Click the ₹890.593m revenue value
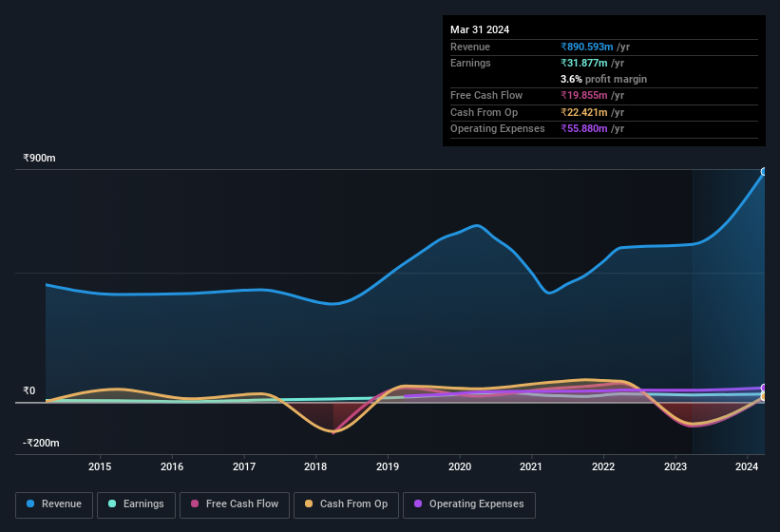The image size is (780, 532). click(x=587, y=47)
